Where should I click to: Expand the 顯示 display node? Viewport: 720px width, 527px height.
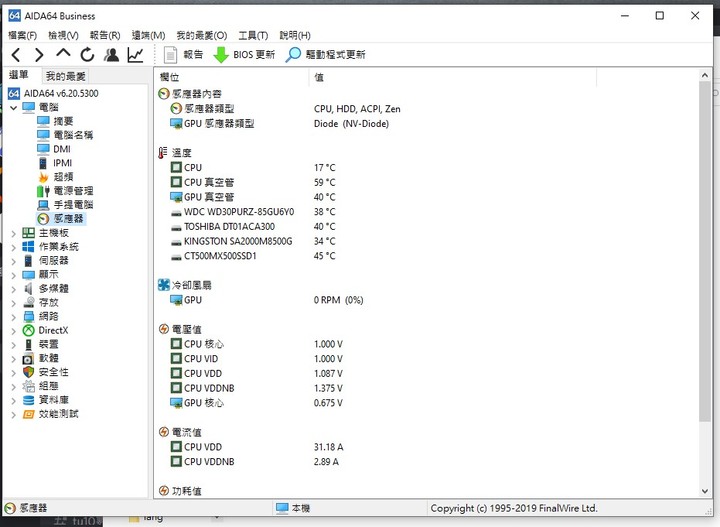coord(13,275)
